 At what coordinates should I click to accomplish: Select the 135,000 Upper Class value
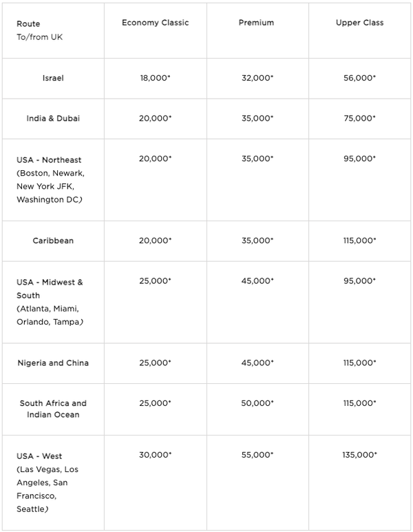click(359, 455)
